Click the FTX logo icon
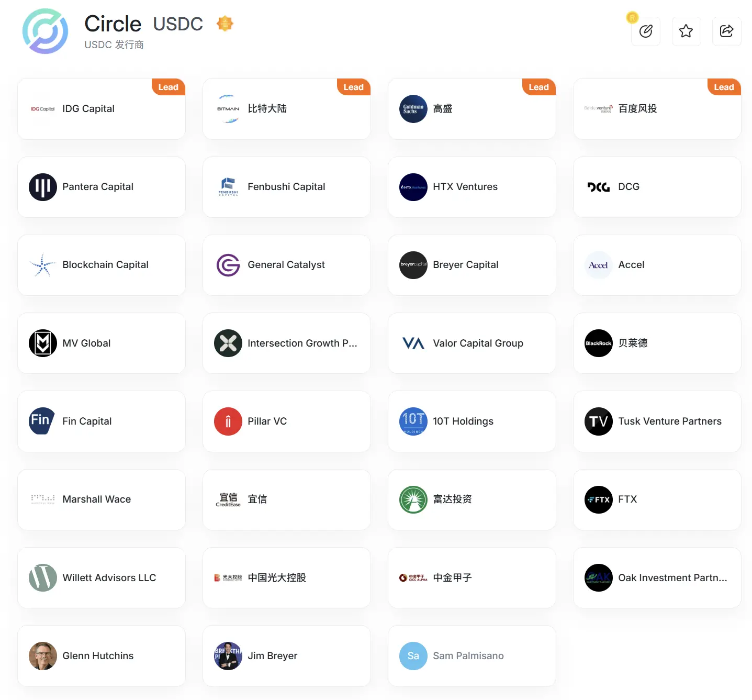The height and width of the screenshot is (700, 752). coord(598,499)
